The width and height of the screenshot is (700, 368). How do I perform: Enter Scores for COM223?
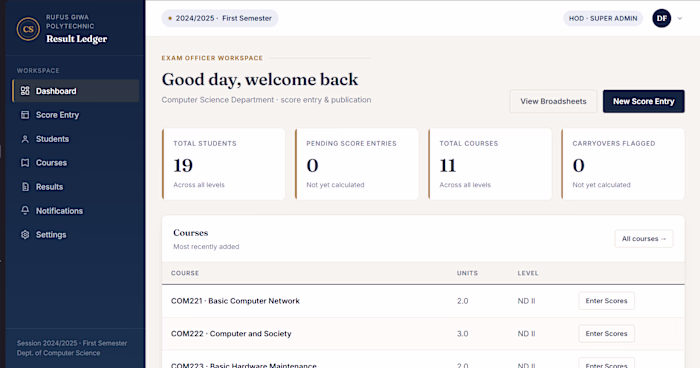606,364
